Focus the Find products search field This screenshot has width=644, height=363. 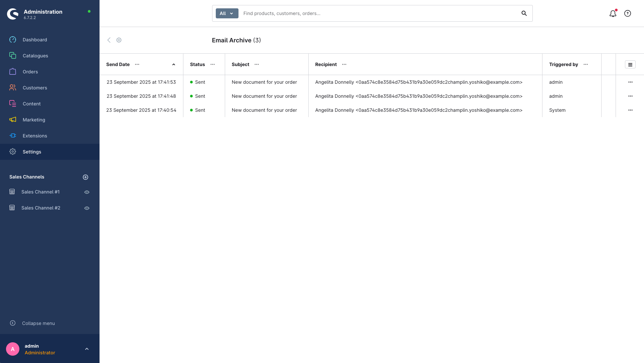pos(377,13)
